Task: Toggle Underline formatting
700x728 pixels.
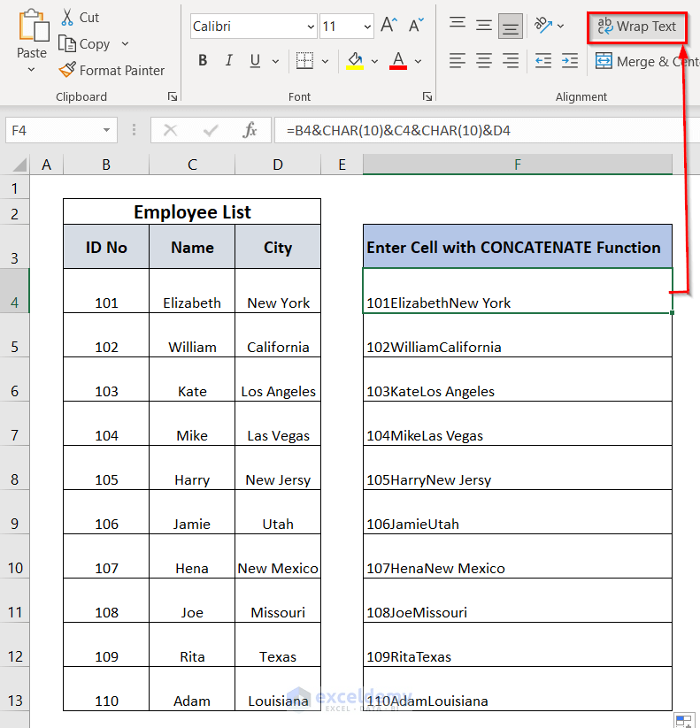Action: click(255, 61)
